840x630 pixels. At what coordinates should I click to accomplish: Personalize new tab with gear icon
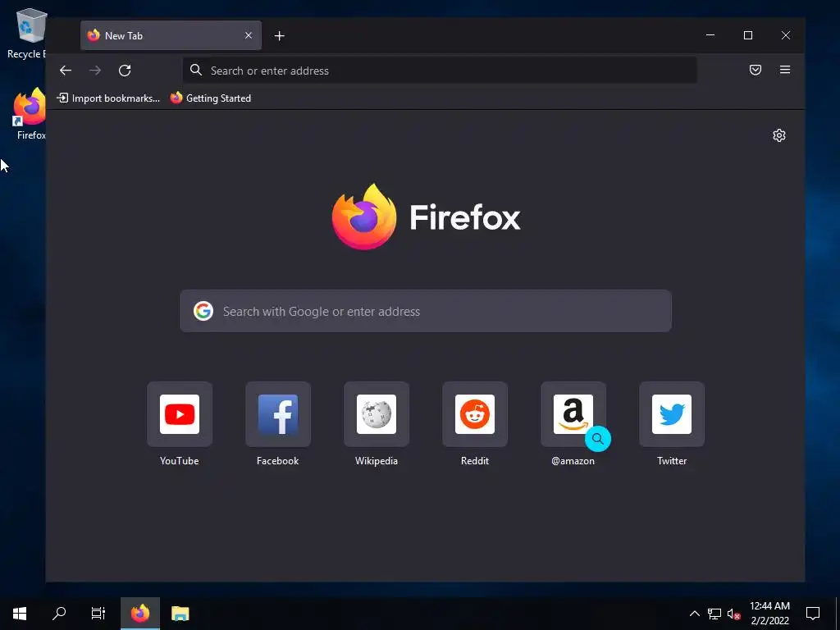coord(779,135)
